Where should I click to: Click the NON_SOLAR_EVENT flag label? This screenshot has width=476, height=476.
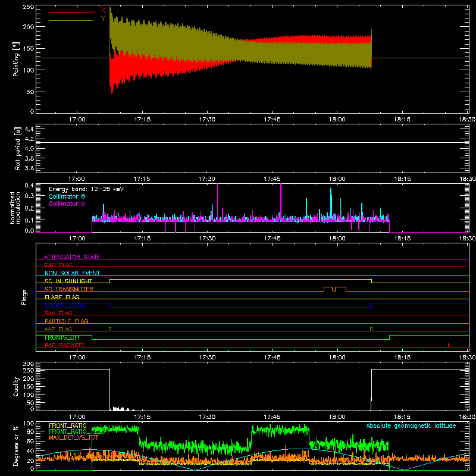72,273
